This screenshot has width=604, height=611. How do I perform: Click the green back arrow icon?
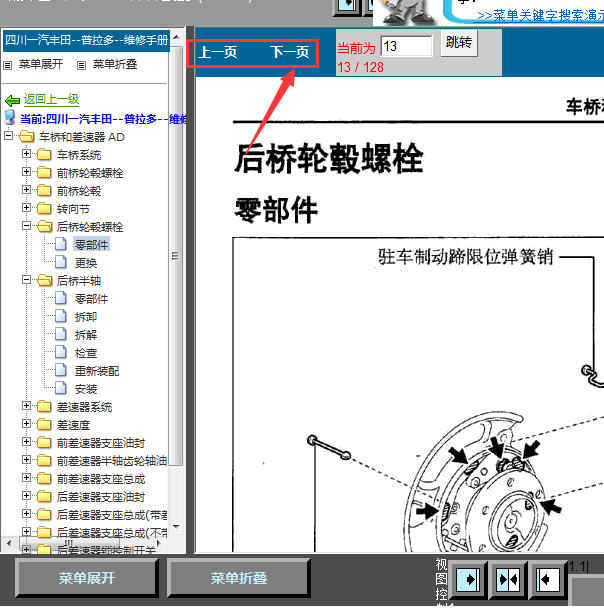pos(12,101)
